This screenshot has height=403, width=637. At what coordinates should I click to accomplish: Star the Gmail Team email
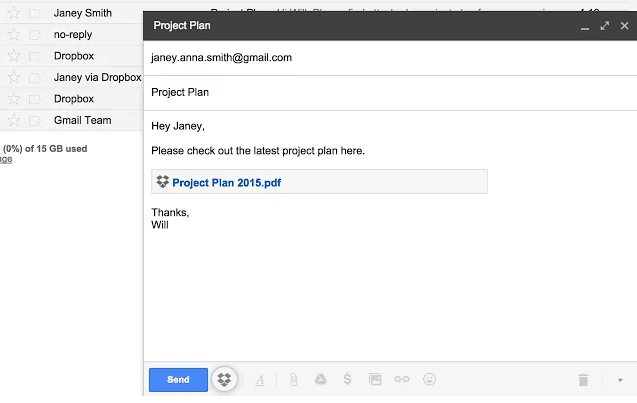(14, 120)
